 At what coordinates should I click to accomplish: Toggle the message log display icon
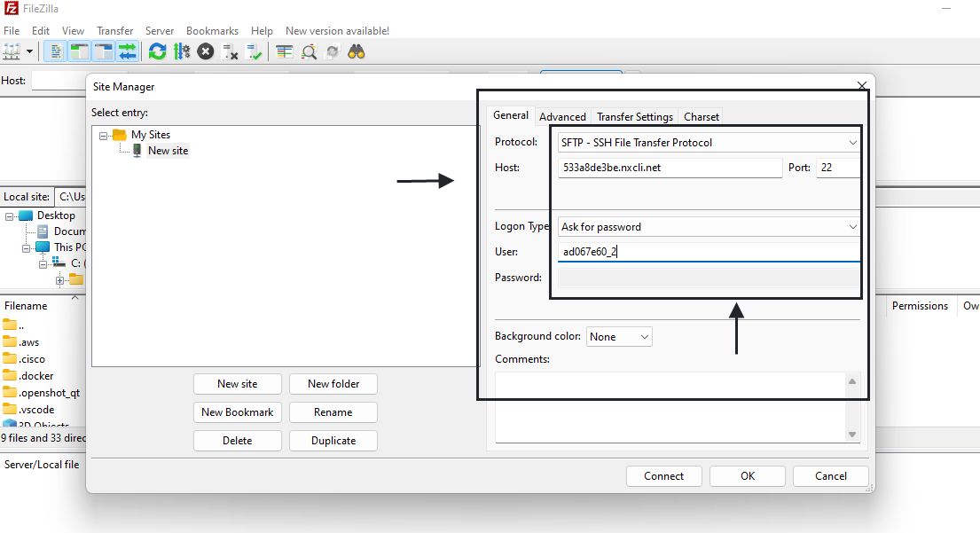[56, 51]
